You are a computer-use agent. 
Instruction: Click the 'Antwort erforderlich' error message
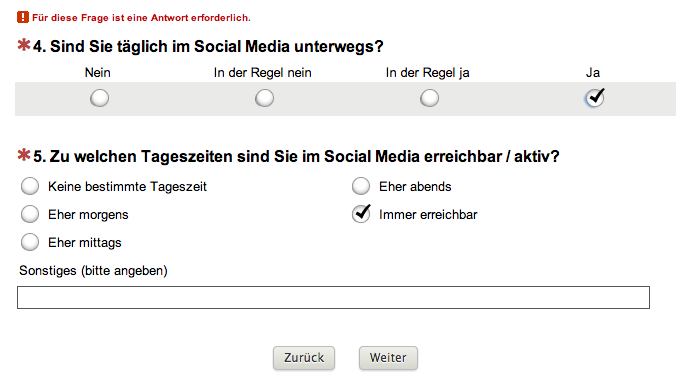141,18
